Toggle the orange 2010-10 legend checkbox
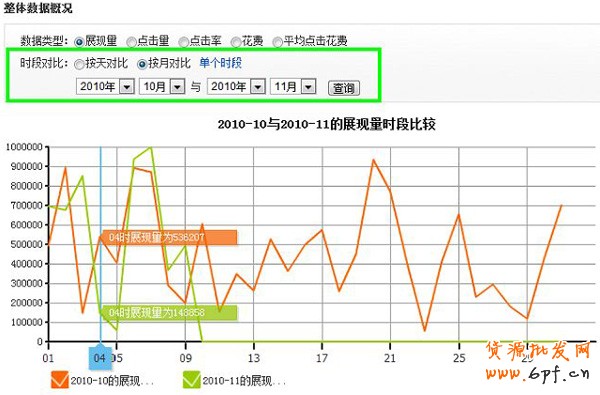The width and height of the screenshot is (600, 395). pyautogui.click(x=60, y=379)
